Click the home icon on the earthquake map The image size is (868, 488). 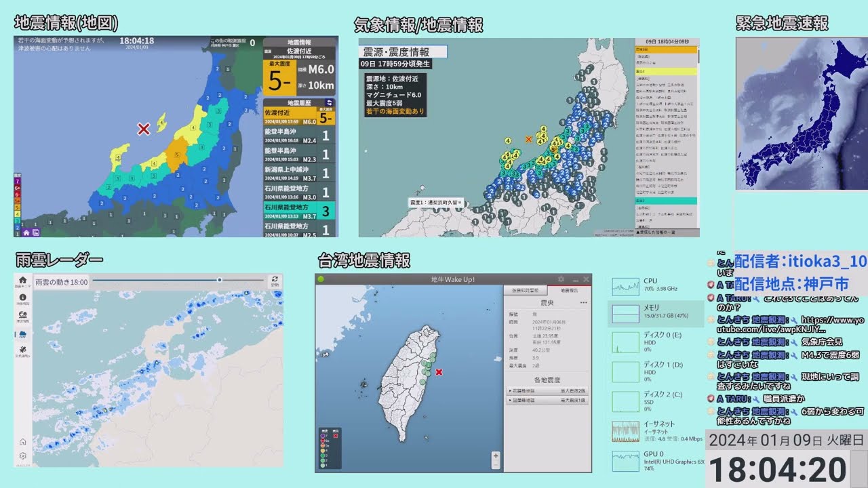[x=26, y=232]
